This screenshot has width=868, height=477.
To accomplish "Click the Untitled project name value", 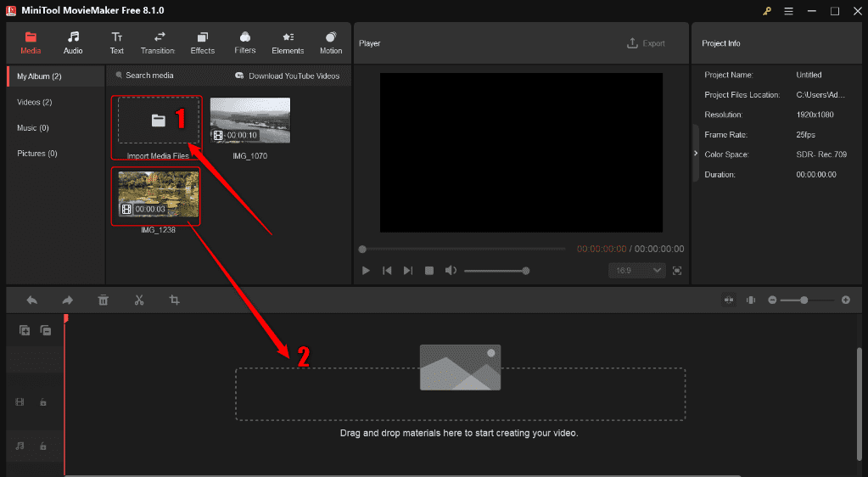I will point(809,75).
